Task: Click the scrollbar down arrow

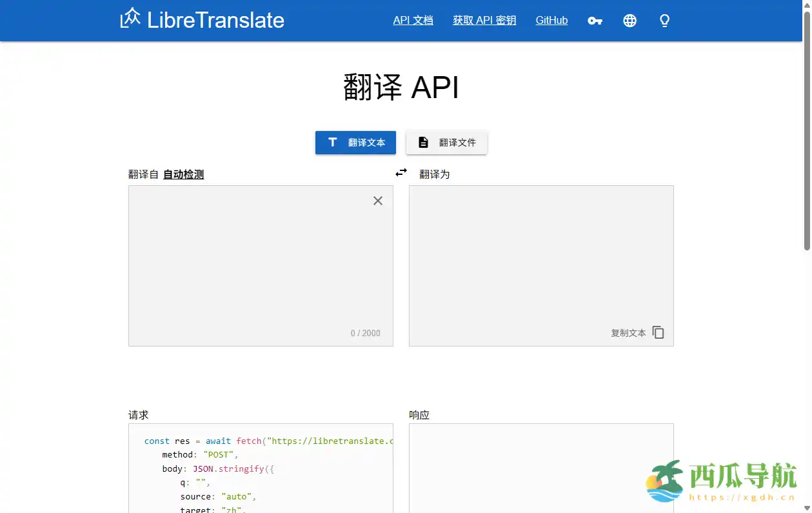Action: 807,508
